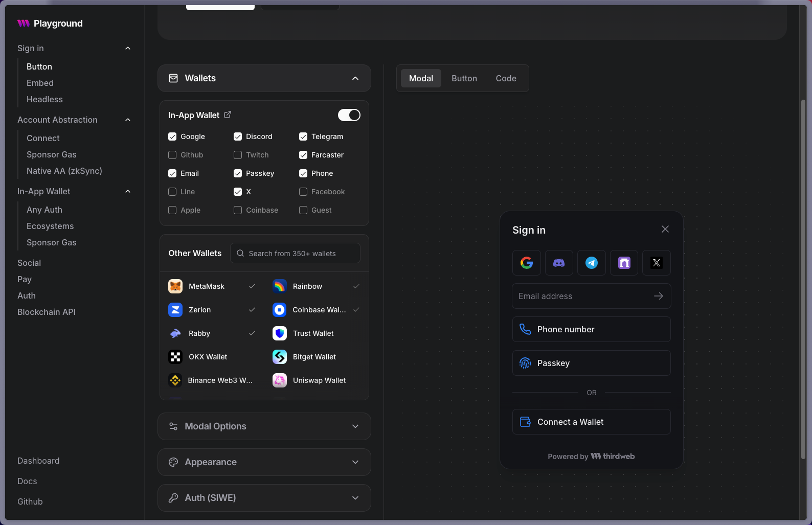Enable the Guest checkbox
Screen dimensions: 812x525
click(x=303, y=210)
